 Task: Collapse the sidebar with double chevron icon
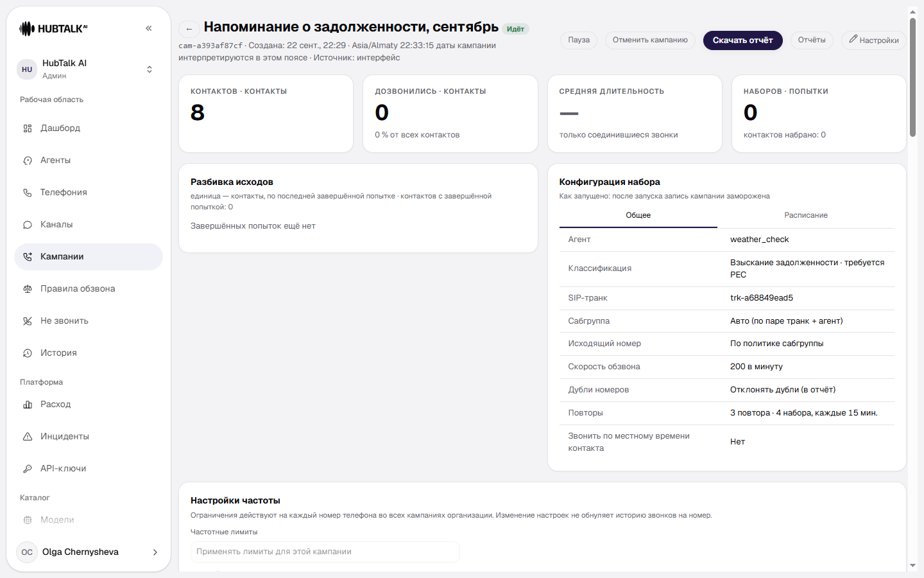tap(149, 28)
